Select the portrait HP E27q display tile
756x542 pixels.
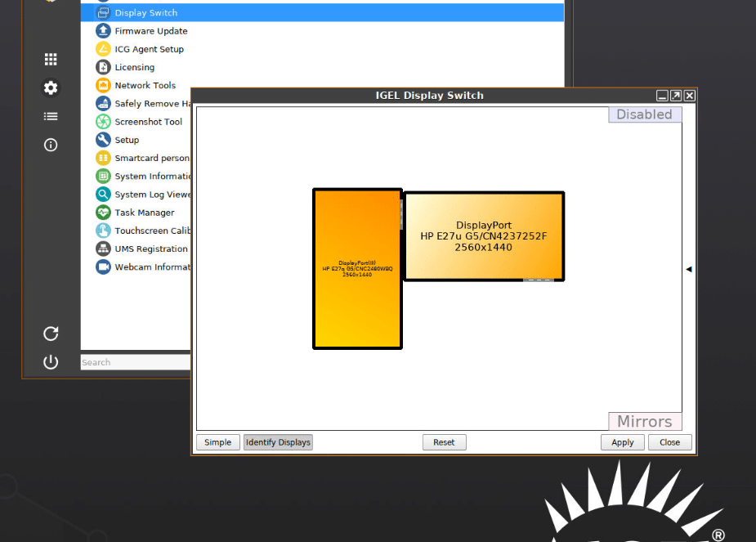click(357, 269)
